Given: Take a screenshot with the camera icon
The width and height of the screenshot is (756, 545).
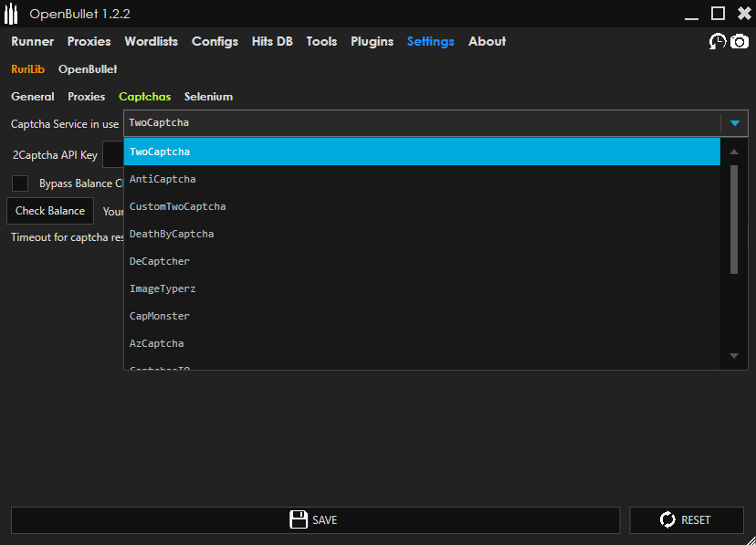Looking at the screenshot, I should (740, 41).
